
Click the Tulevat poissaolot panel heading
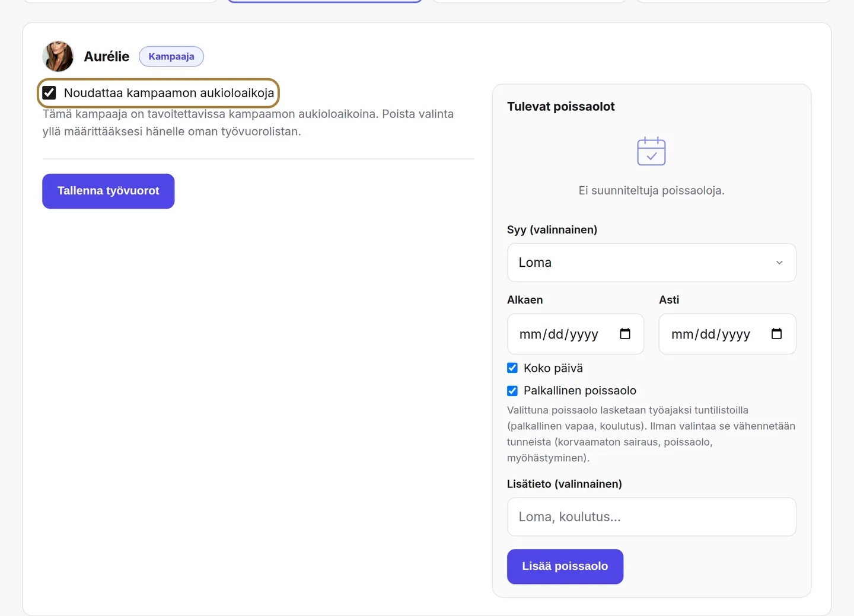click(561, 107)
